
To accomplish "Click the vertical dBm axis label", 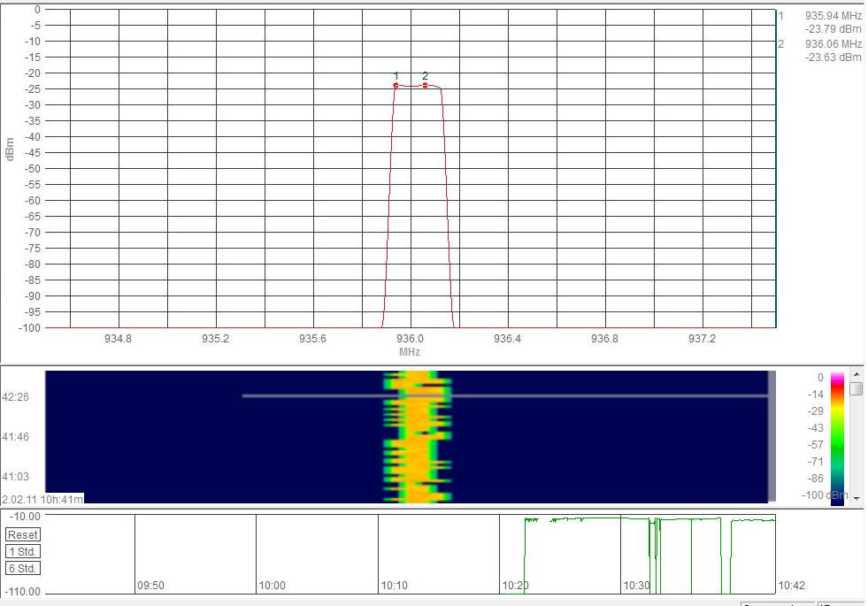I will [x=10, y=150].
